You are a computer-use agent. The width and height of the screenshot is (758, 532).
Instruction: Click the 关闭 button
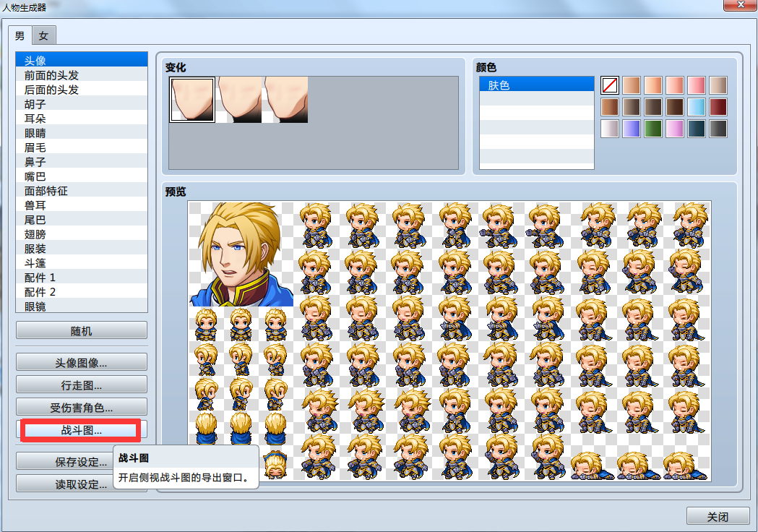[x=718, y=516]
